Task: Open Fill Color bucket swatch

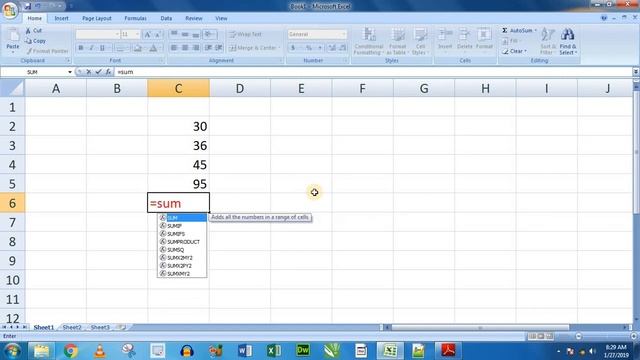Action: pyautogui.click(x=138, y=48)
